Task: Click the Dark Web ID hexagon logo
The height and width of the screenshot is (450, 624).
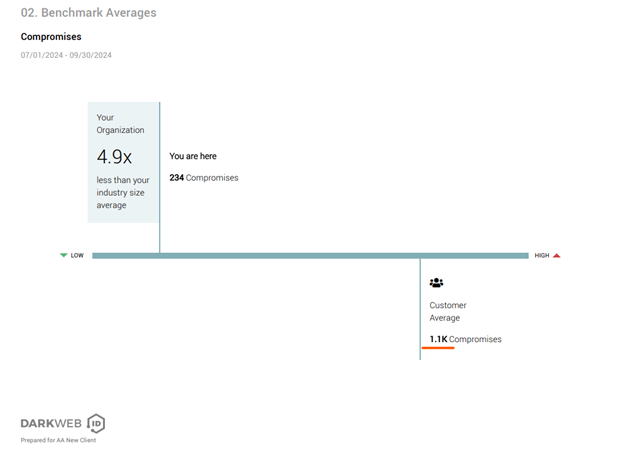Action: point(95,422)
